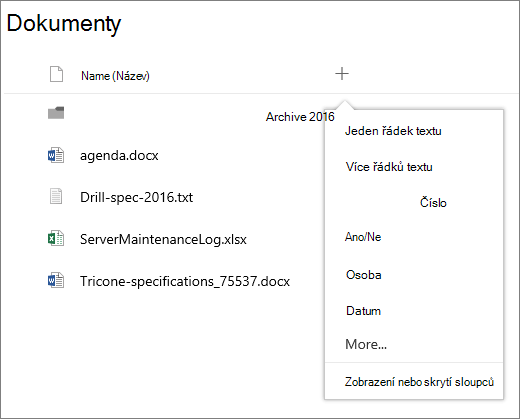Open the Archive 2016 folder name

(300, 117)
